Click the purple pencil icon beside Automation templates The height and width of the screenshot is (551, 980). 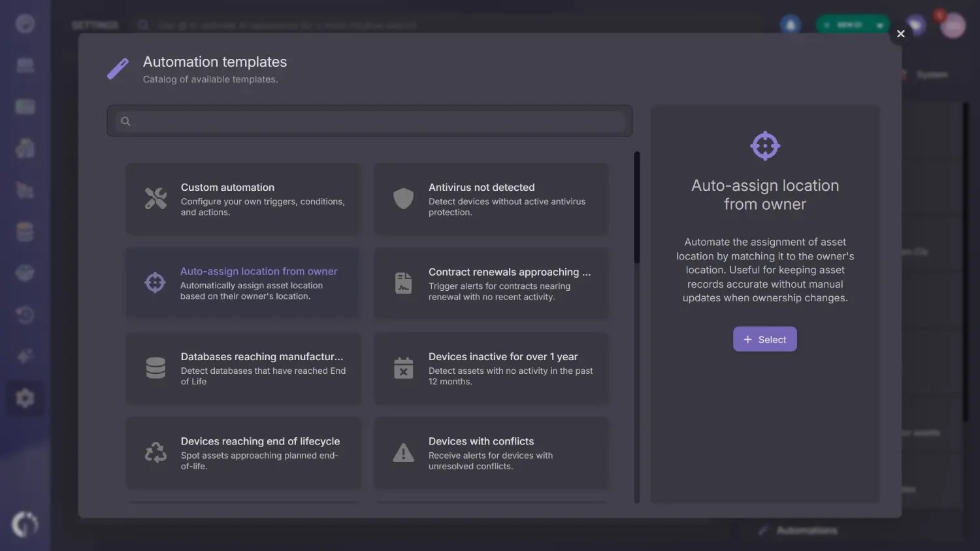(118, 69)
